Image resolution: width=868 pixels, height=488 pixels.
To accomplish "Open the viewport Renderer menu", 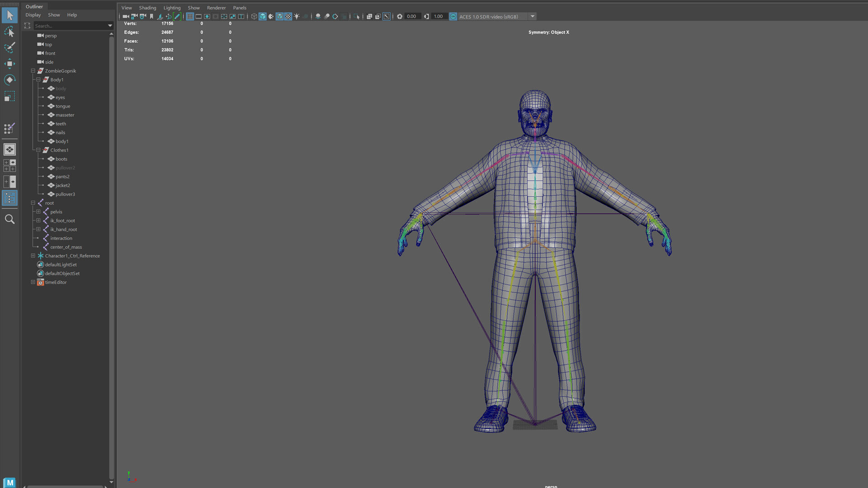I will [216, 8].
